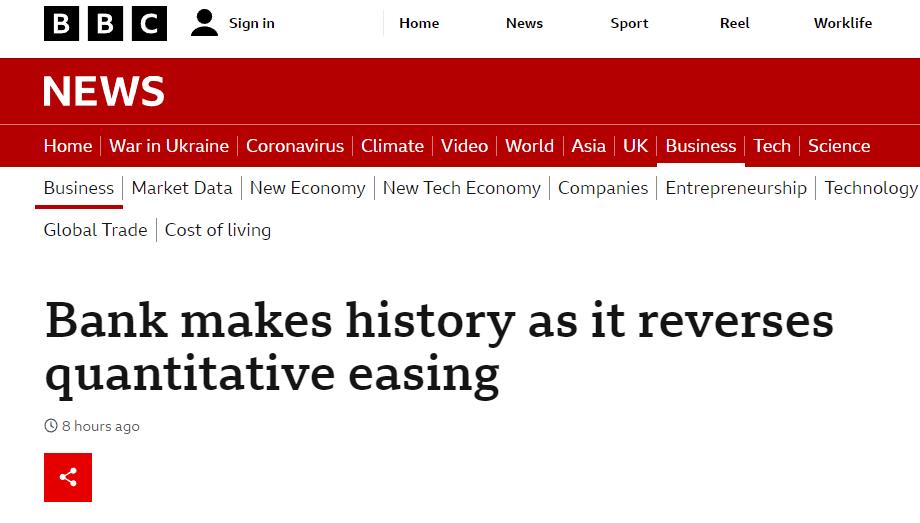Open Coronavirus section

295,146
